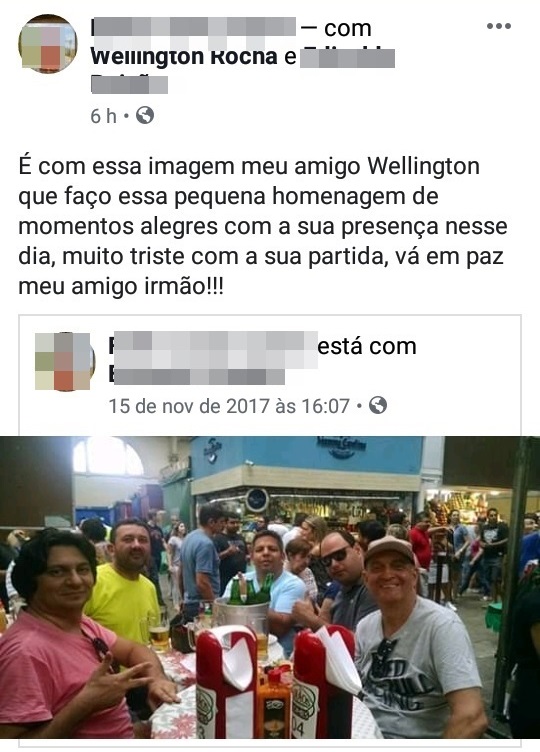Click the poster's blurred profile picture
Viewport: 540px width, 752px height.
pyautogui.click(x=47, y=44)
